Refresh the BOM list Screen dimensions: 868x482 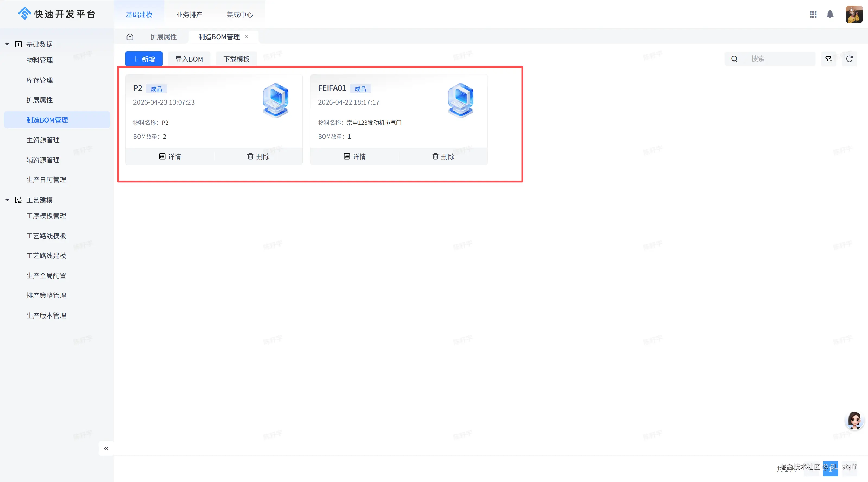850,59
